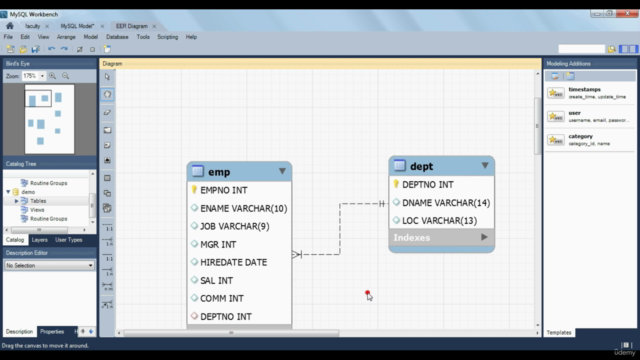The height and width of the screenshot is (360, 640).
Task: Click the find icon beside search box
Action: click(x=611, y=49)
